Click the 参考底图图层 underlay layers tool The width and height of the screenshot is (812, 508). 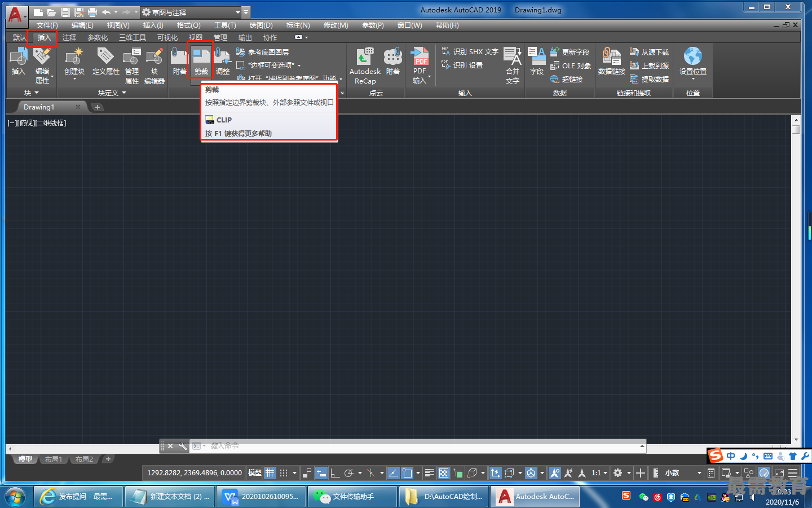pos(263,52)
